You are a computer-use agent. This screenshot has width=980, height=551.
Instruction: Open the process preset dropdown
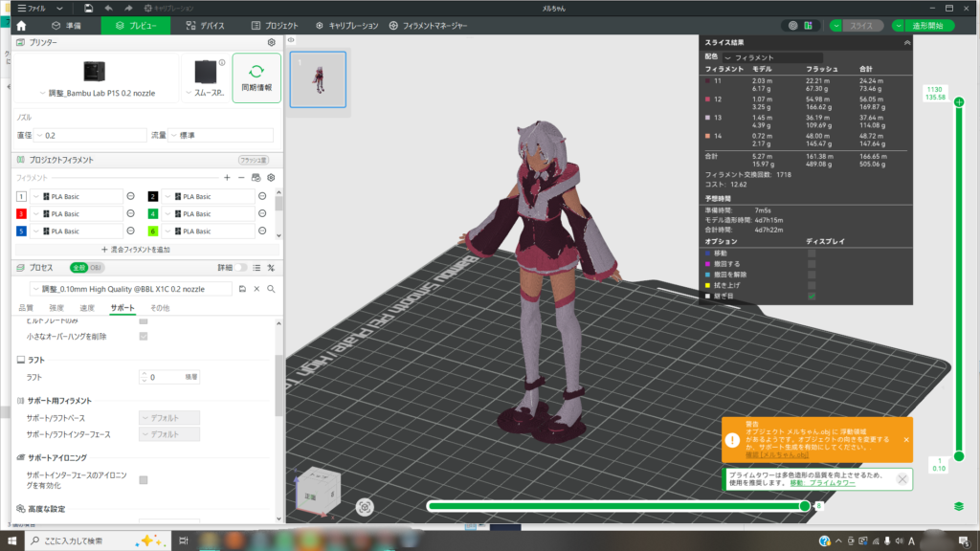130,289
